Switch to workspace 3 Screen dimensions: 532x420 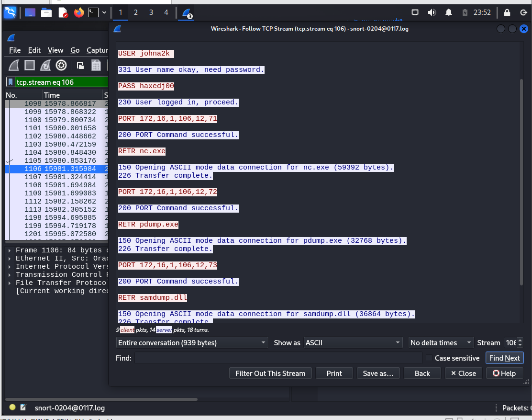pyautogui.click(x=151, y=12)
